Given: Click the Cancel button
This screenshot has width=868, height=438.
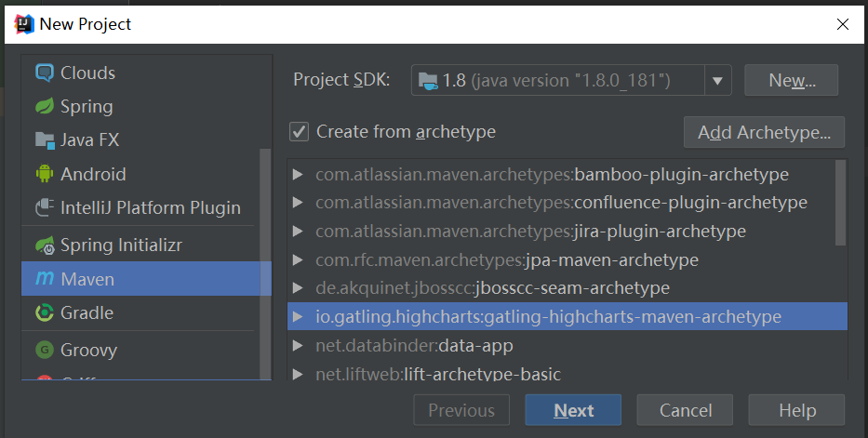Looking at the screenshot, I should pyautogui.click(x=686, y=410).
